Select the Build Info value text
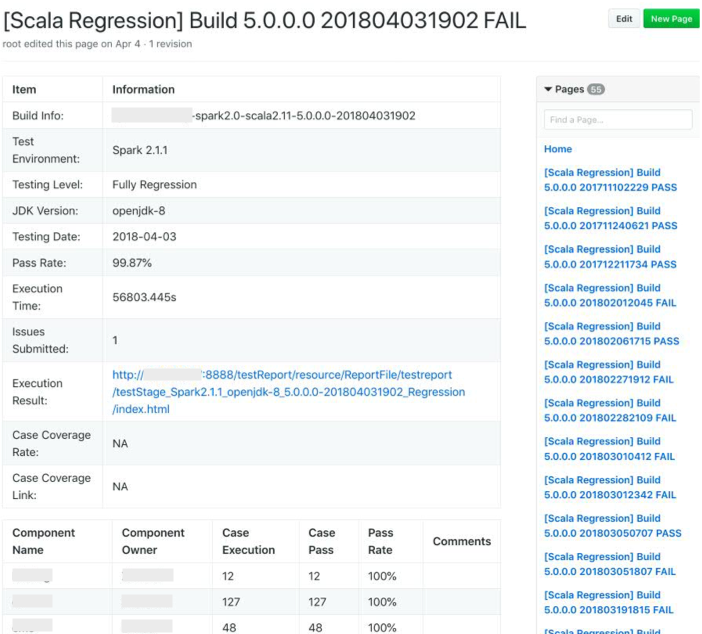The width and height of the screenshot is (702, 634). click(264, 116)
